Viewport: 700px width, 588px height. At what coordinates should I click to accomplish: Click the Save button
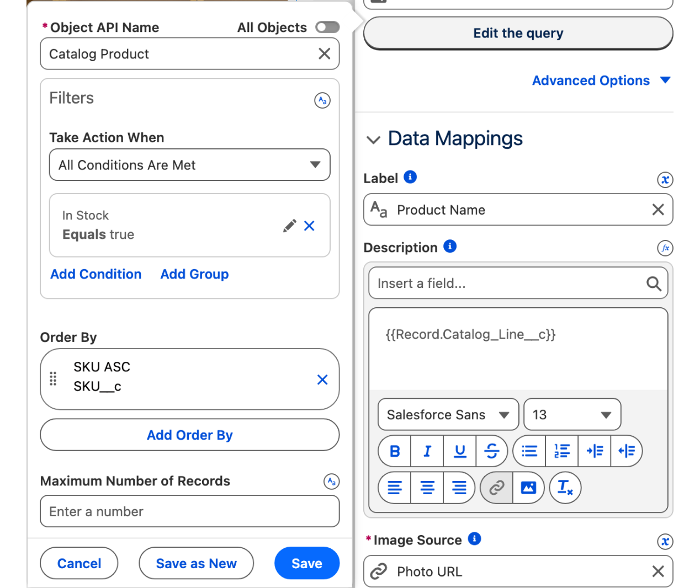pyautogui.click(x=307, y=563)
